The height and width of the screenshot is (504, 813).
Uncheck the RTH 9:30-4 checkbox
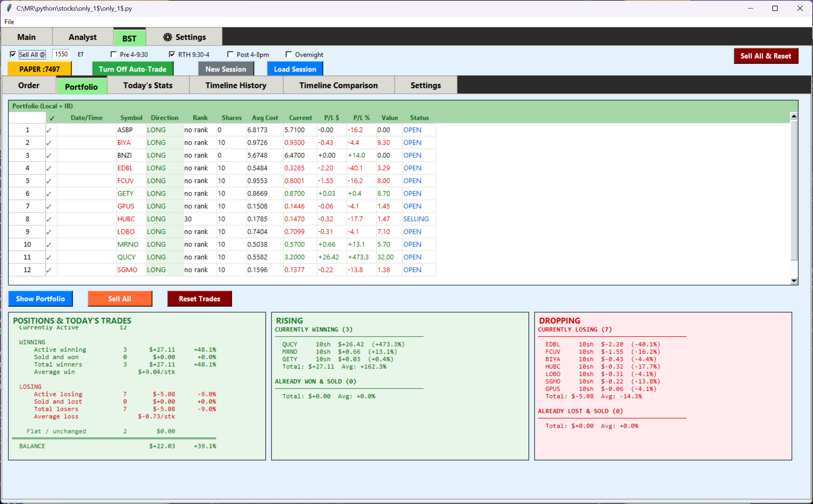(172, 54)
